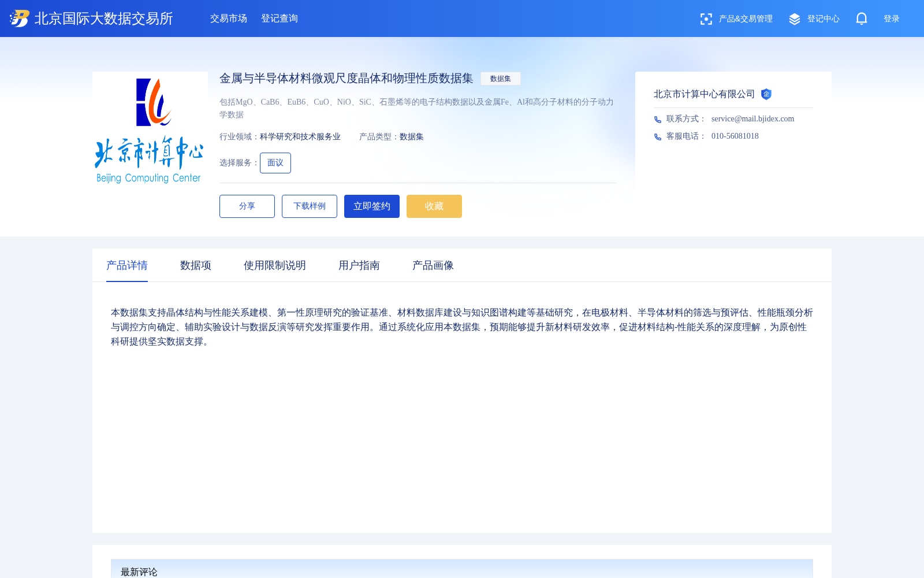Viewport: 924px width, 578px height.
Task: Click the product title 金属与半导体材料微观尺度晶体和物理性质数据集
Action: (346, 79)
